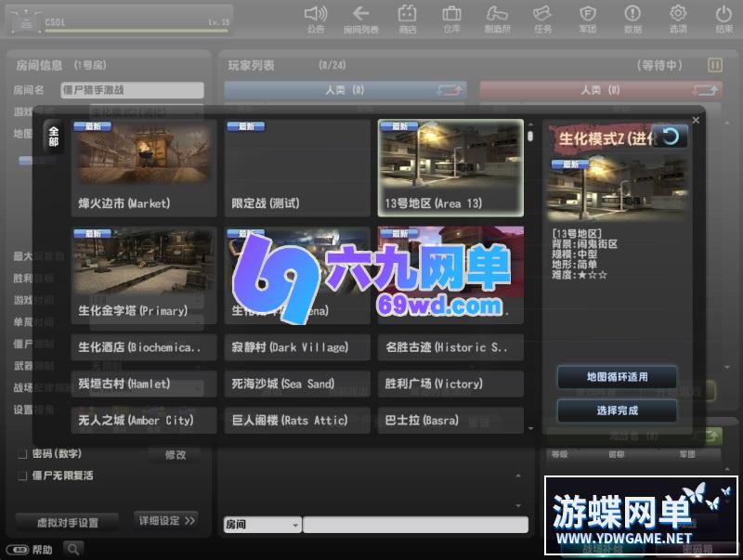Viewport: 743px width, 560px height.
Task: Choose 胜利广场 (Victory) map entry
Action: (x=450, y=384)
